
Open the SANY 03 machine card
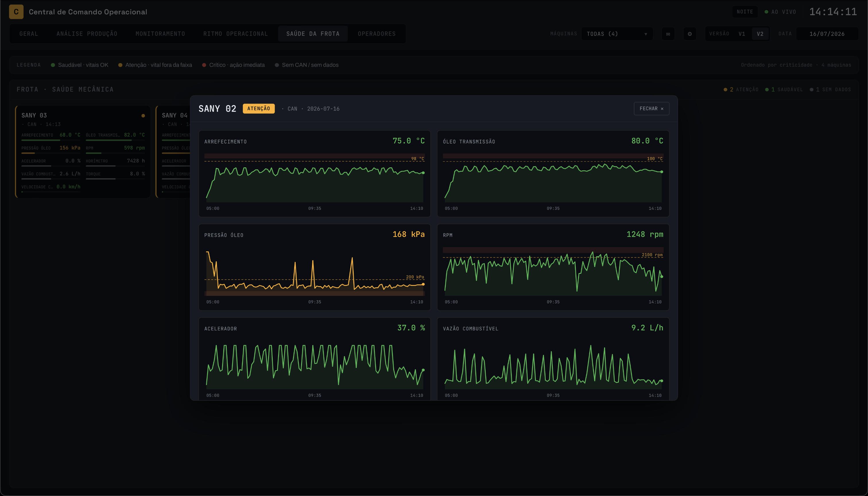click(x=83, y=152)
